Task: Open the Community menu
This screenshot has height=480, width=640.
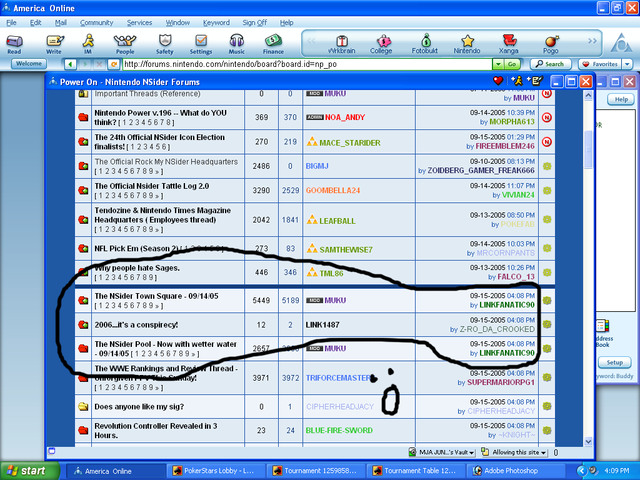Action: tap(96, 23)
